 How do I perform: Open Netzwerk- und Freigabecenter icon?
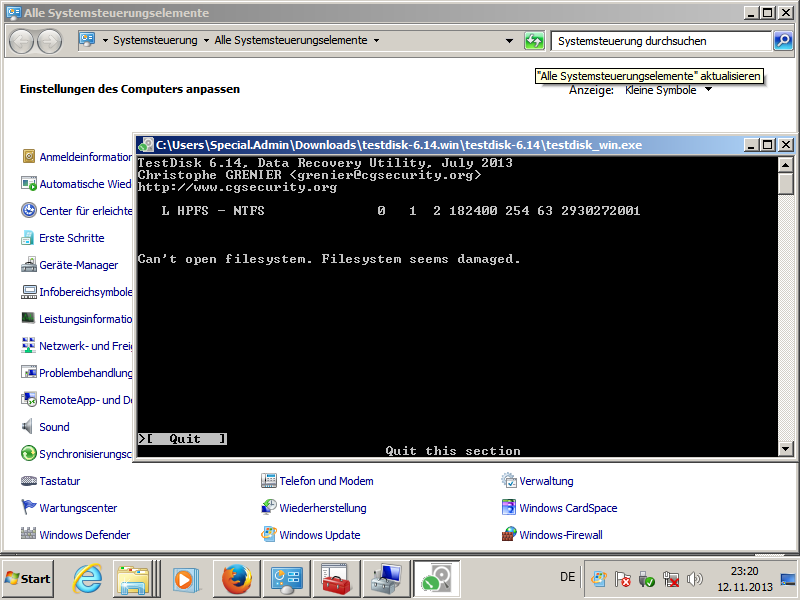pyautogui.click(x=28, y=345)
